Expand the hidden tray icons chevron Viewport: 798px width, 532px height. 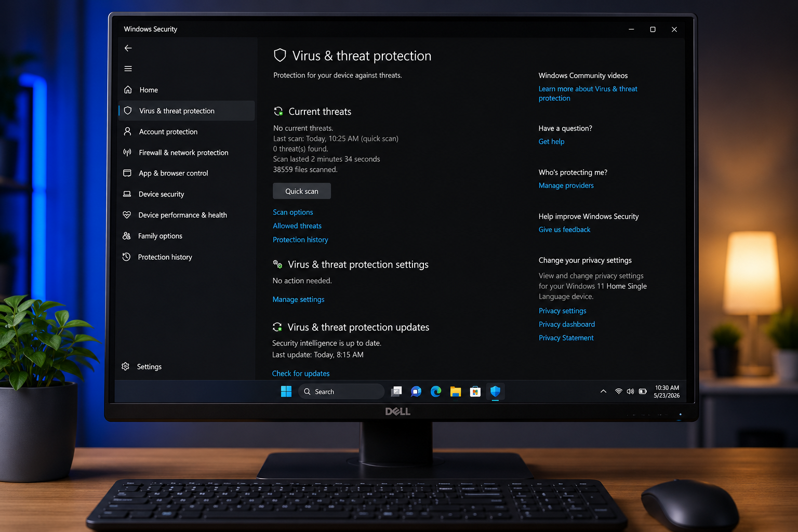pyautogui.click(x=603, y=391)
